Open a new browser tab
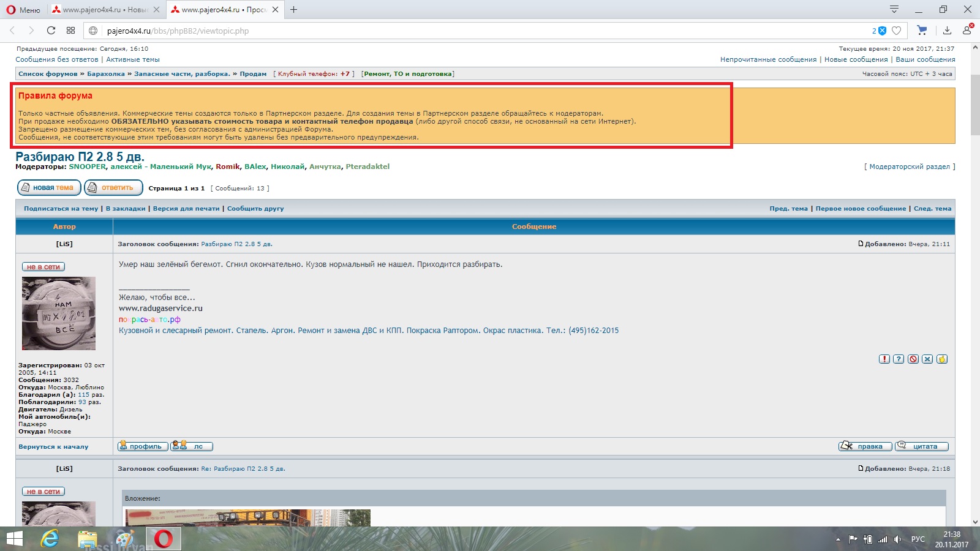 (x=294, y=10)
